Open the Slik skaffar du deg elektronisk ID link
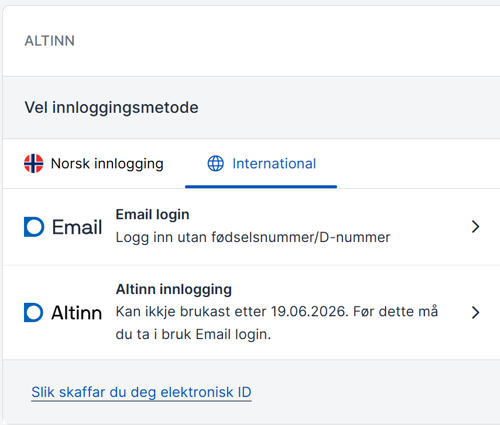500x425 pixels. click(141, 392)
